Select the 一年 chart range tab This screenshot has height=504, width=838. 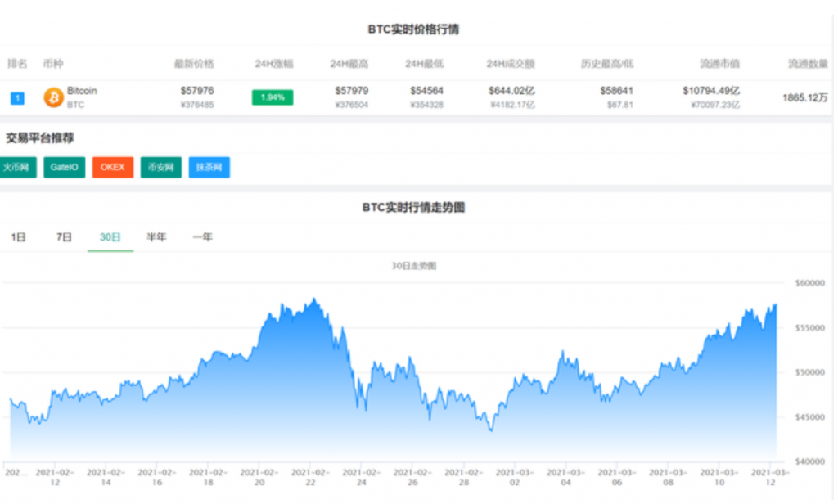point(202,237)
